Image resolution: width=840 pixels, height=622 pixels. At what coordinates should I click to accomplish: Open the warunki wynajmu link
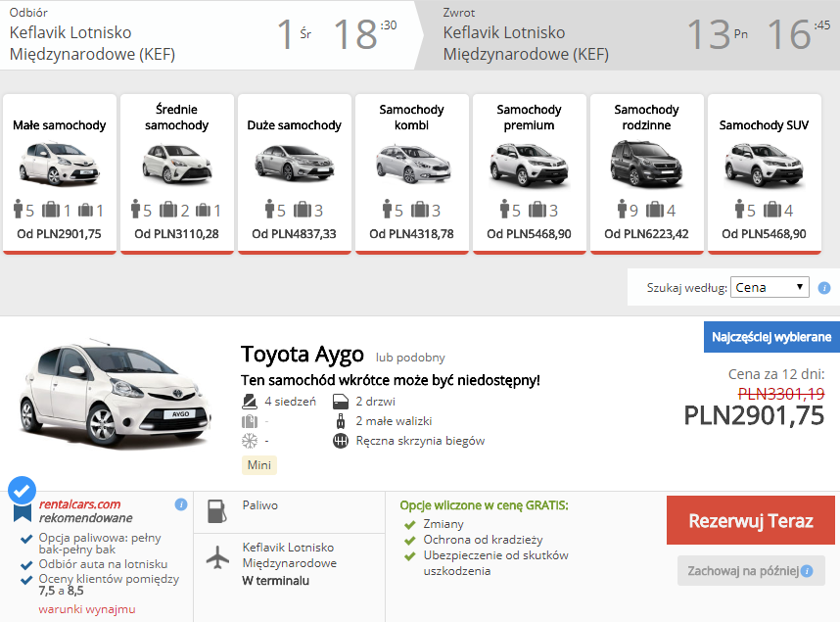coord(87,609)
